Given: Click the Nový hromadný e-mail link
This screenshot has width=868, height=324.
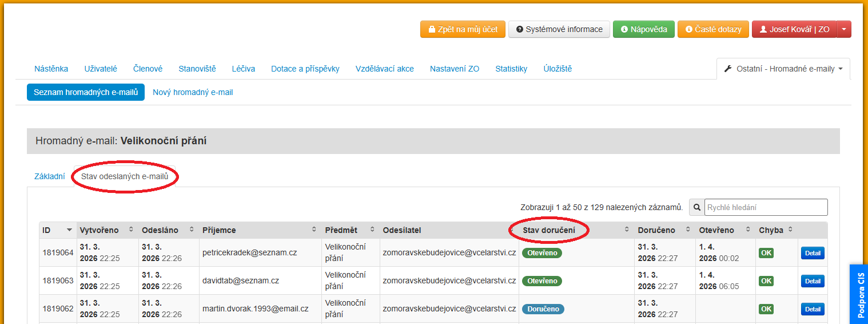Looking at the screenshot, I should pyautogui.click(x=193, y=92).
